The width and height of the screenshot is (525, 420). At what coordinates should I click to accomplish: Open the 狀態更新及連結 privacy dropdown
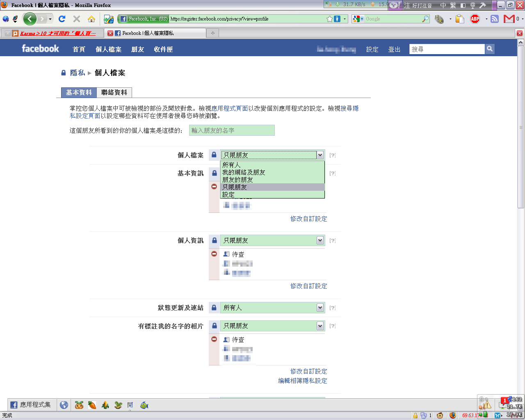point(272,308)
